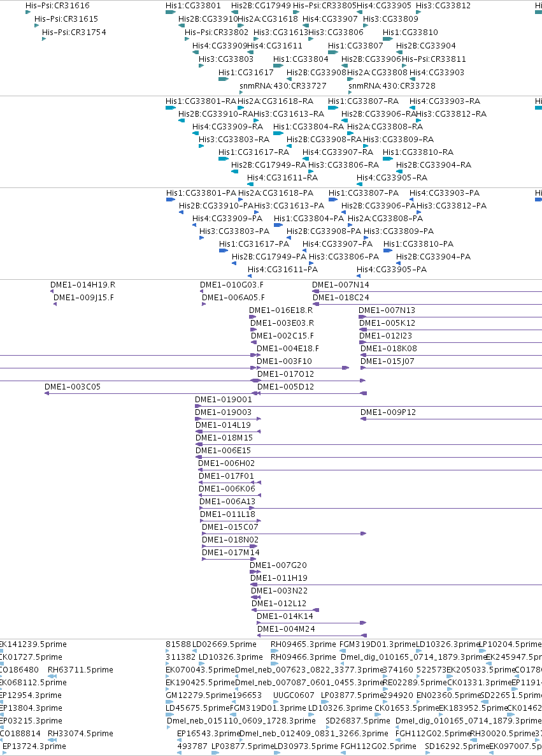This screenshot has height=756, width=542.
Task: Click transcript His4:CG33903-RA label
Action: pyautogui.click(x=445, y=101)
